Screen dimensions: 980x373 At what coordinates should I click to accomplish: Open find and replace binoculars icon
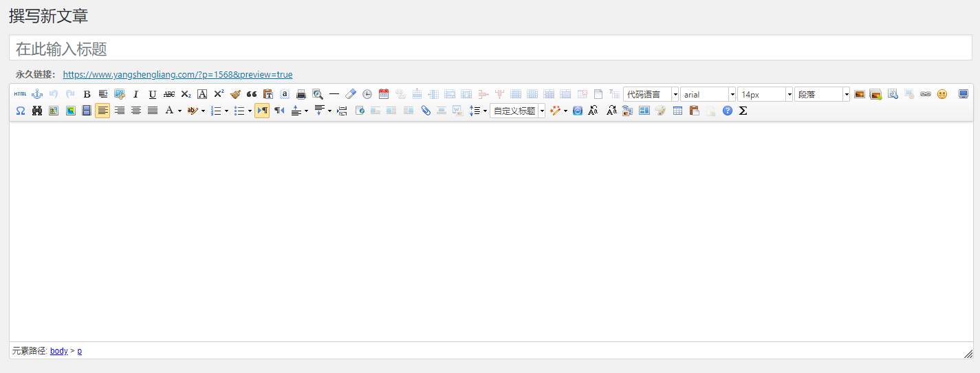pos(37,111)
